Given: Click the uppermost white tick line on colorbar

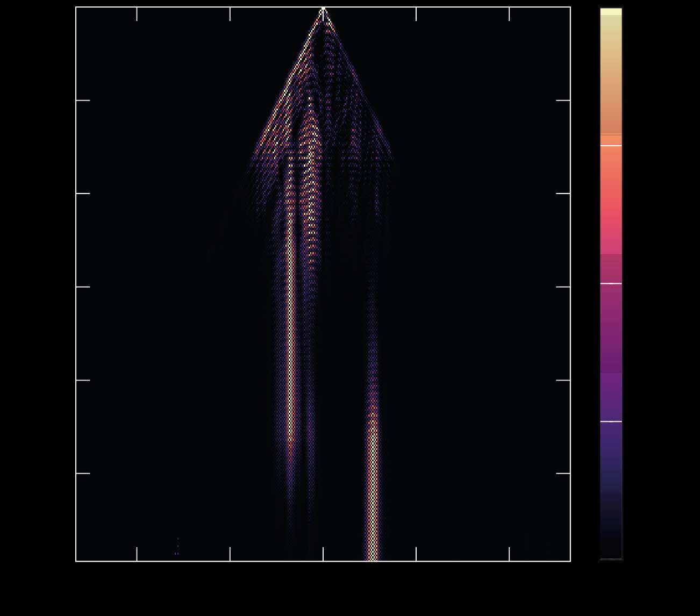Looking at the screenshot, I should tap(611, 146).
